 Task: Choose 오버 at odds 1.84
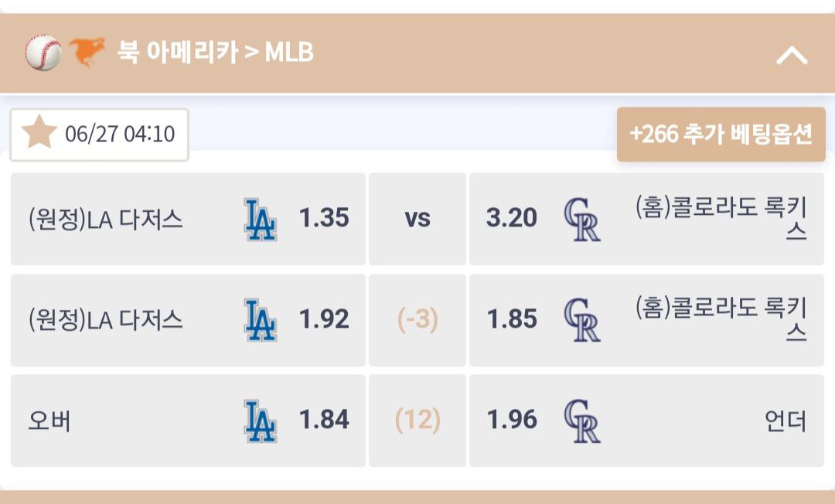188,421
